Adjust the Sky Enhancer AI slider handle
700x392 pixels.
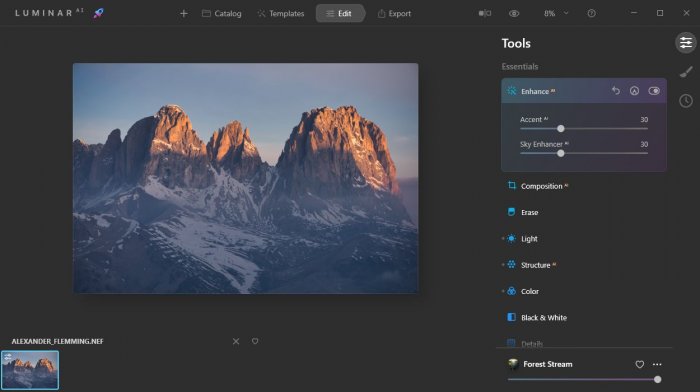tap(561, 153)
